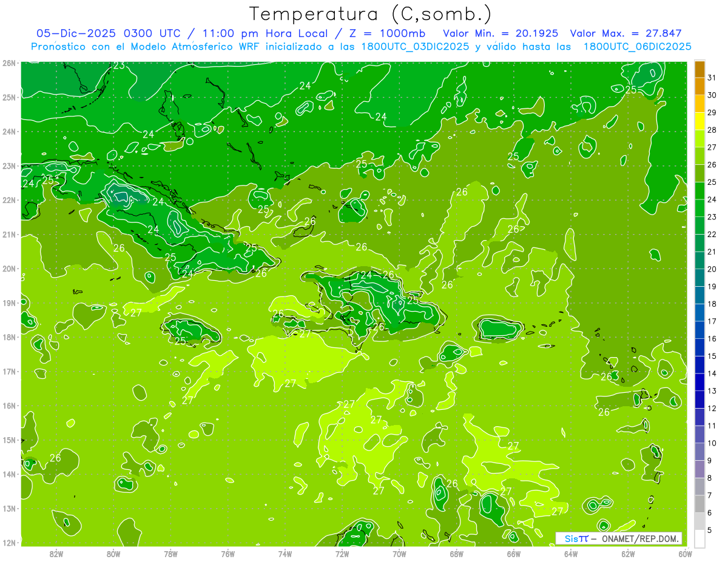
Task: Click the "76W" longitude label
Action: (x=228, y=554)
